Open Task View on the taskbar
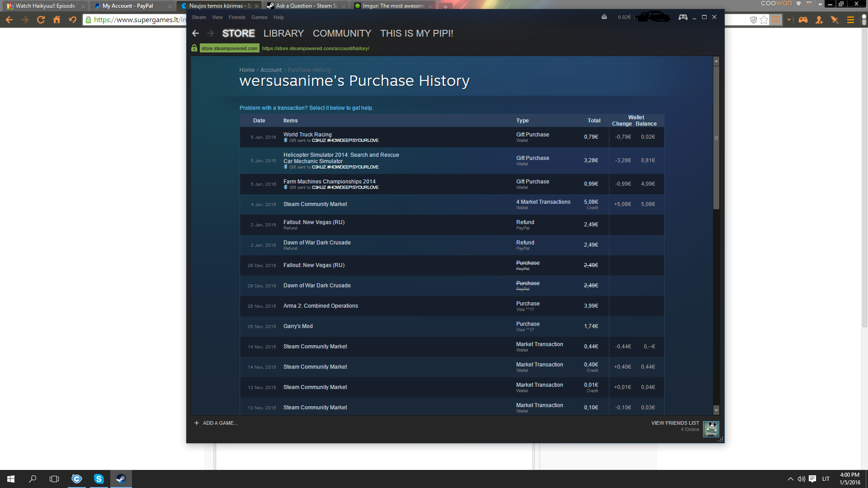868x488 pixels. tap(54, 479)
